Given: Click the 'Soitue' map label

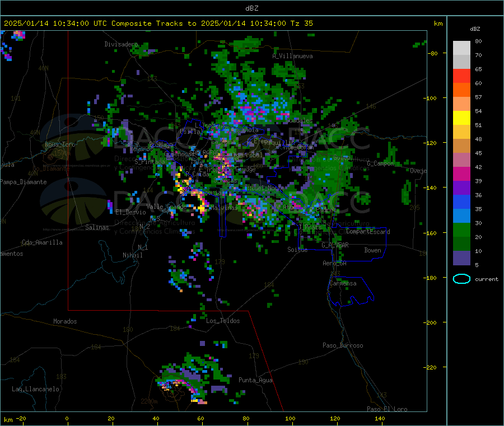Looking at the screenshot, I should pyautogui.click(x=297, y=250).
